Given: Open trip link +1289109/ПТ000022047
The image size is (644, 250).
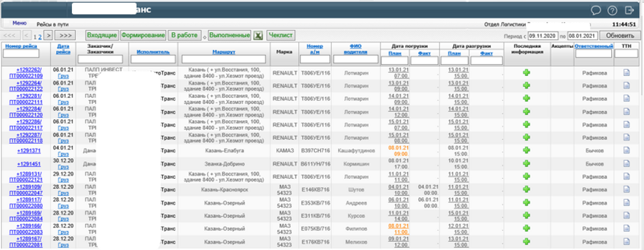Looking at the screenshot, I should (x=26, y=190).
